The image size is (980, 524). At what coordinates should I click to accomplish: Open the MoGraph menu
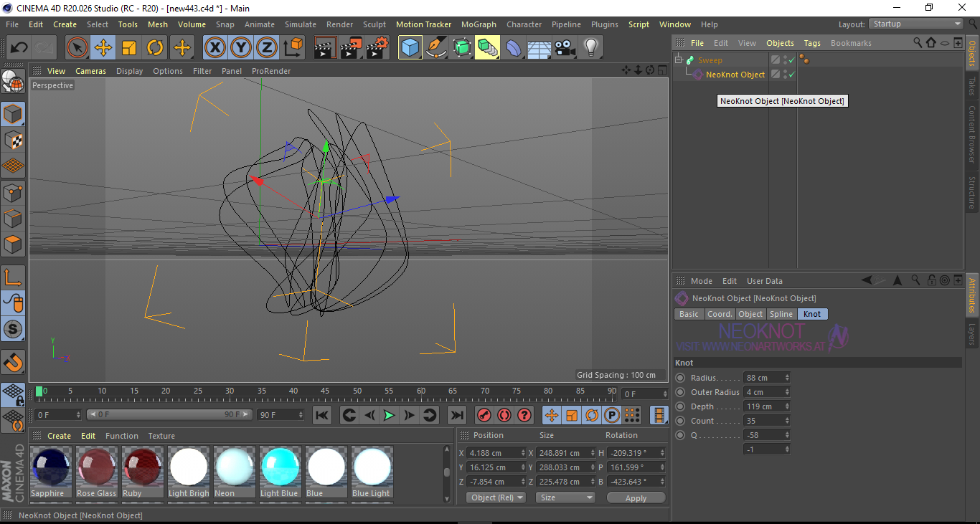pos(479,24)
